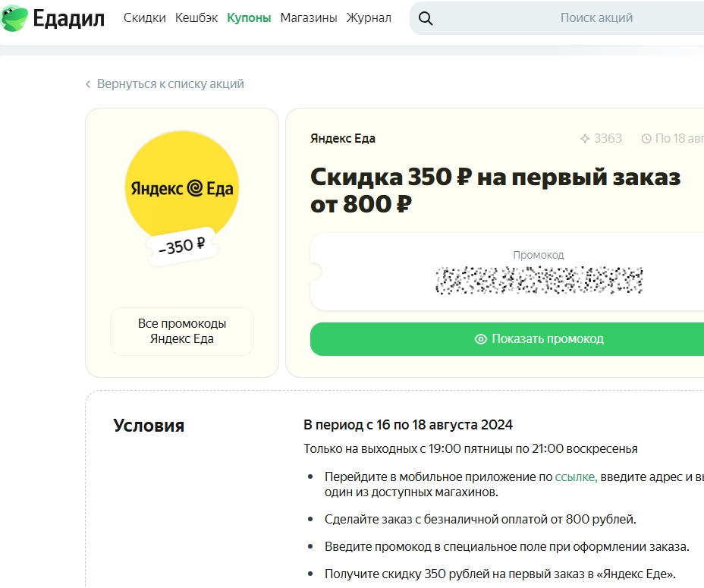This screenshot has height=588, width=704.
Task: Click the clock icon next to По 18 авг
Action: pos(646,139)
